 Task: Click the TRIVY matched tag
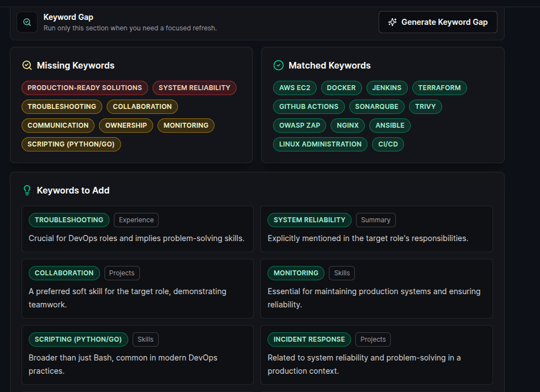tap(426, 107)
